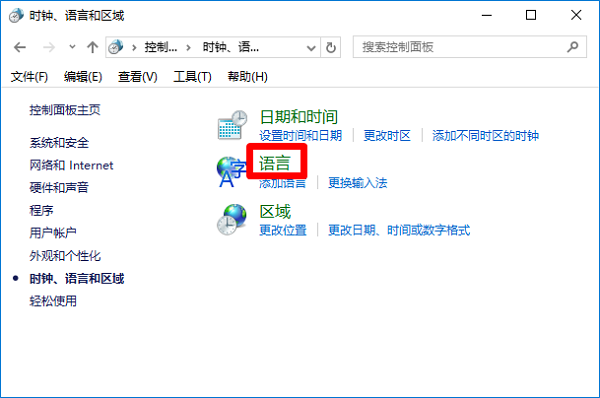Viewport: 600px width, 398px height.
Task: Click the 控制... breadcrumb segment
Action: click(161, 47)
